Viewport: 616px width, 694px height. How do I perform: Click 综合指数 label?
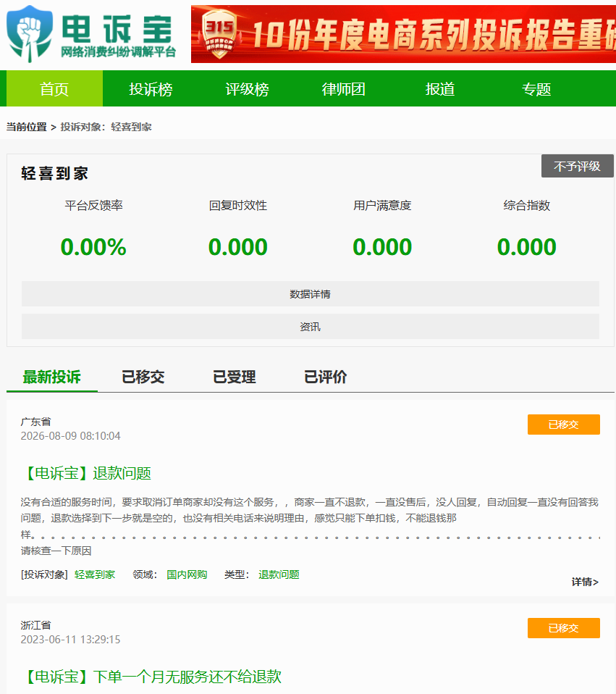point(527,205)
